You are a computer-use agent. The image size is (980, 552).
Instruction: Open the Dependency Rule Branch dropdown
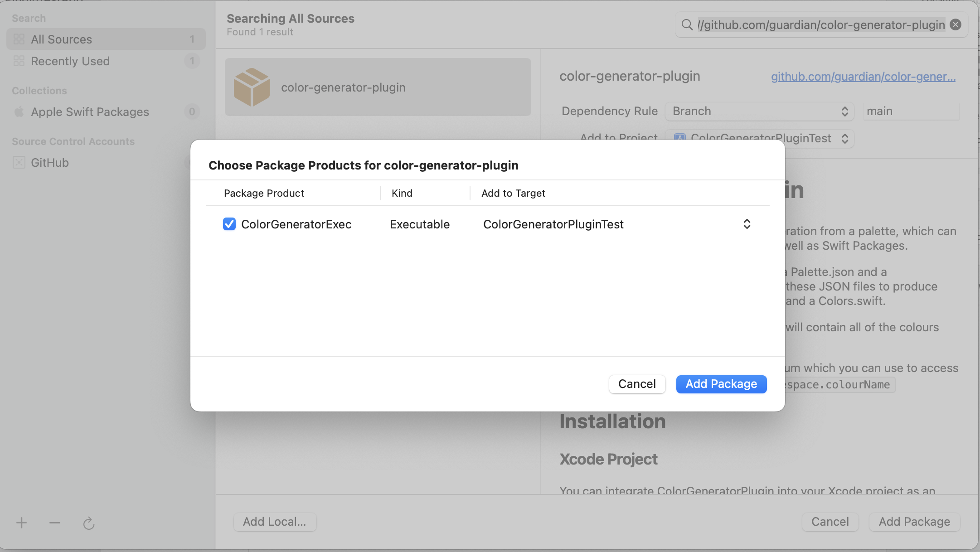point(759,111)
